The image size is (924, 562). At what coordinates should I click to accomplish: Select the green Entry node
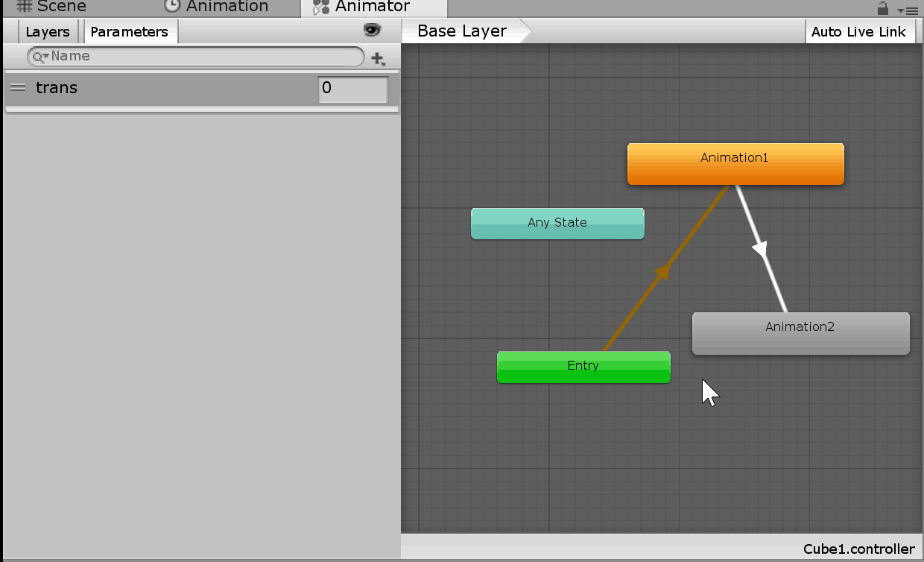[583, 367]
